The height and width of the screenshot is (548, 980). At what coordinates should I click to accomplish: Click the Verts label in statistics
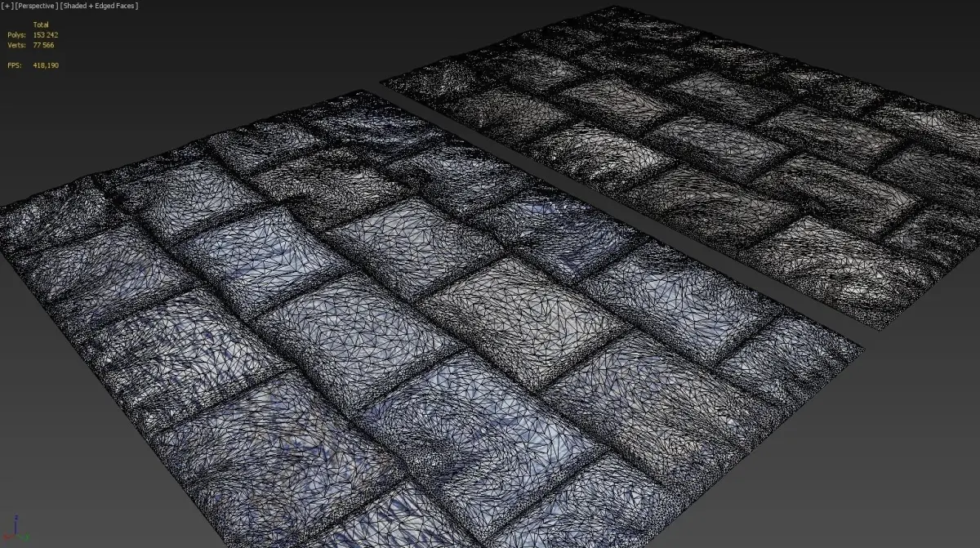16,45
